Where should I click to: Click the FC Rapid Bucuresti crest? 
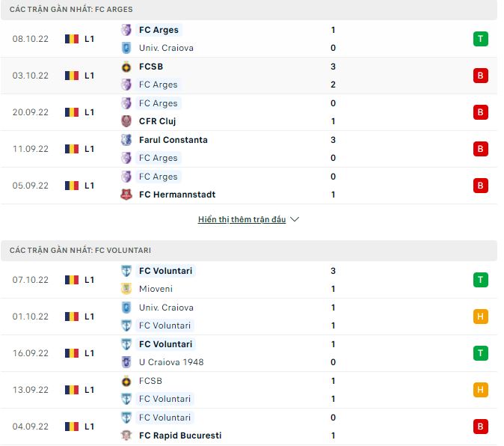point(126,436)
